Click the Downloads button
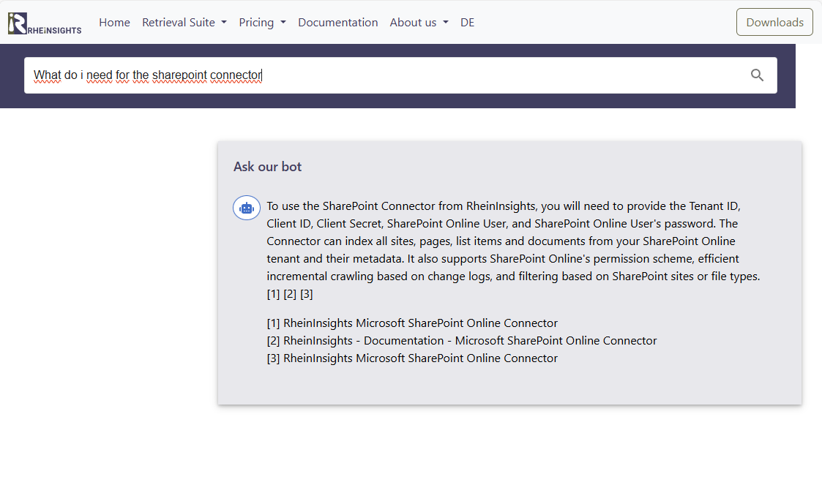Viewport: 822px width, 504px height. click(774, 22)
